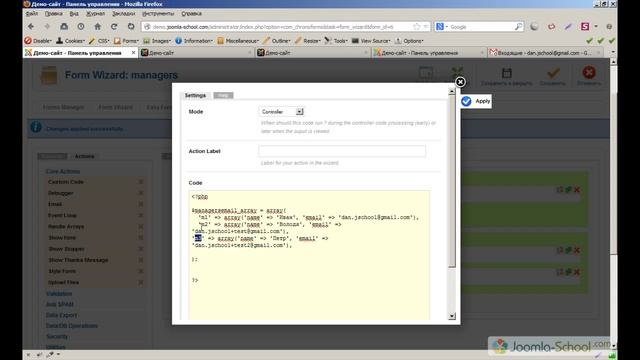Switch to the Settings tab in modal
This screenshot has width=640, height=360.
tap(195, 96)
